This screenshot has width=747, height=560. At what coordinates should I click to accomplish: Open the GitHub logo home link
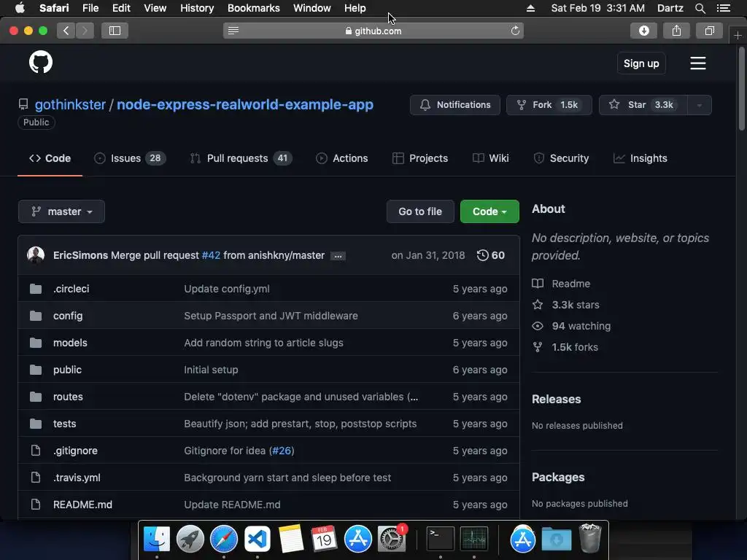point(41,63)
